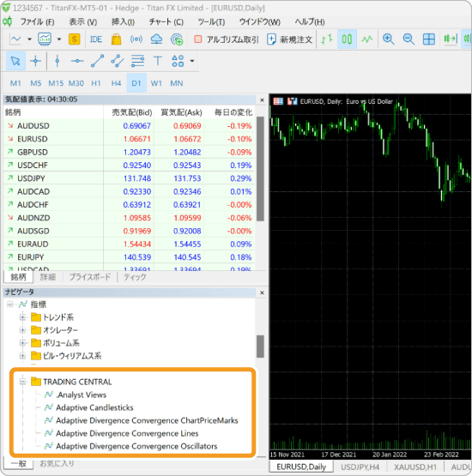This screenshot has height=476, width=472.
Task: Open ツール(T) menu
Action: [211, 21]
